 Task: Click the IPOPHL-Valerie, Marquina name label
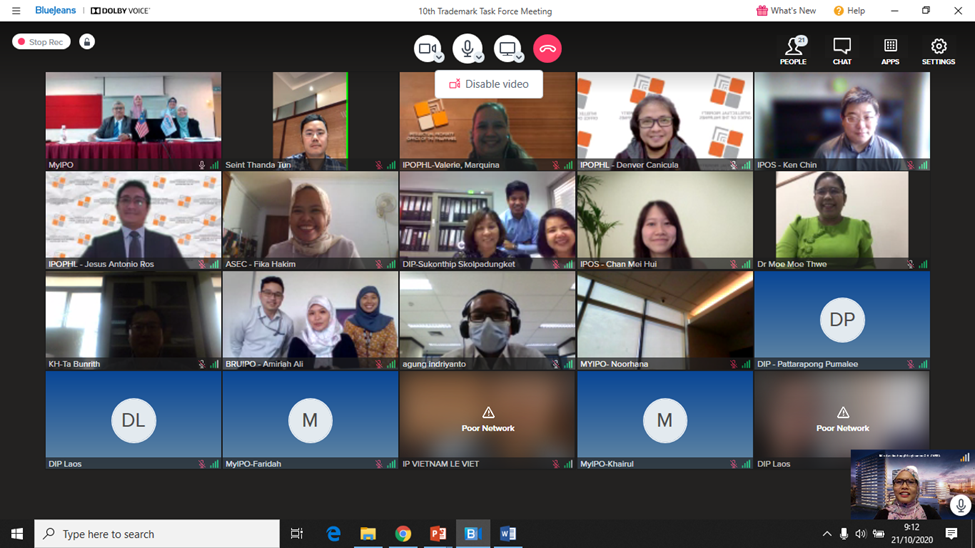point(451,165)
